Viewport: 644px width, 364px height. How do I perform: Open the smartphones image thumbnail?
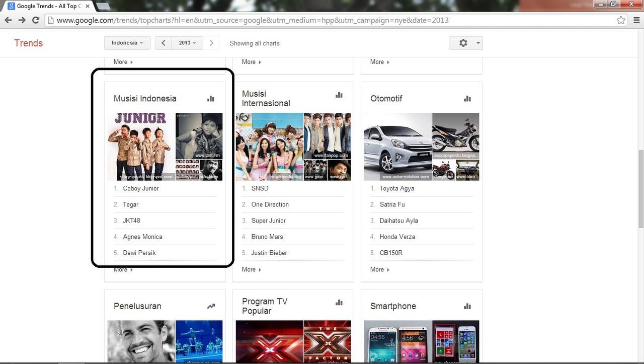click(x=397, y=341)
